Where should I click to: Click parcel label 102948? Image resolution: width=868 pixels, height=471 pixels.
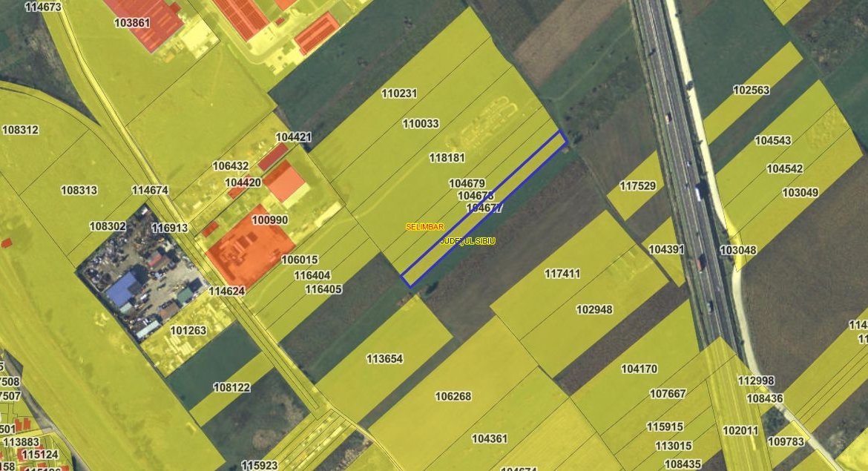tap(594, 309)
